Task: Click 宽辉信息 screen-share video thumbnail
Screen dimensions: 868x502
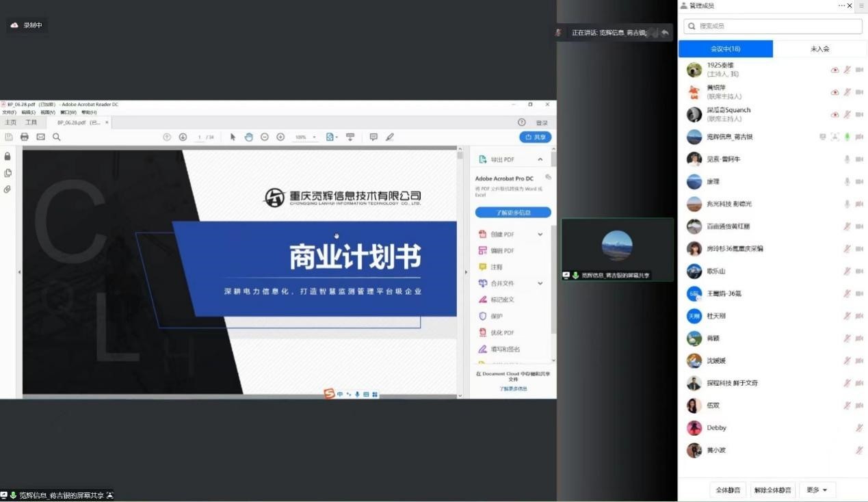Action: pos(617,250)
